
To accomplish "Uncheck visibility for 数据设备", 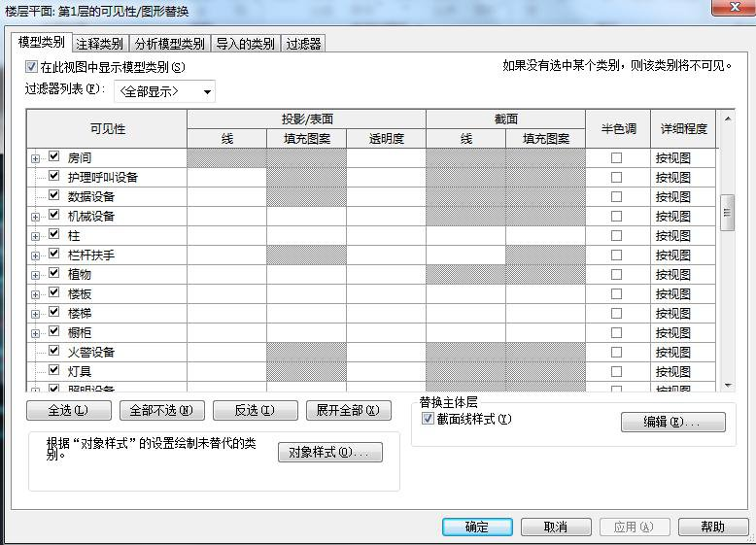I will click(x=54, y=195).
